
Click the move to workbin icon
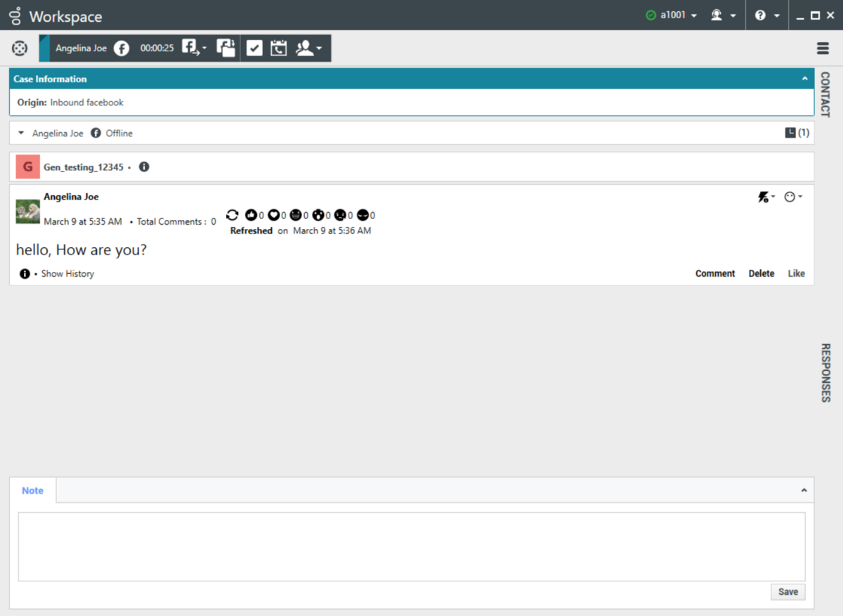(226, 48)
